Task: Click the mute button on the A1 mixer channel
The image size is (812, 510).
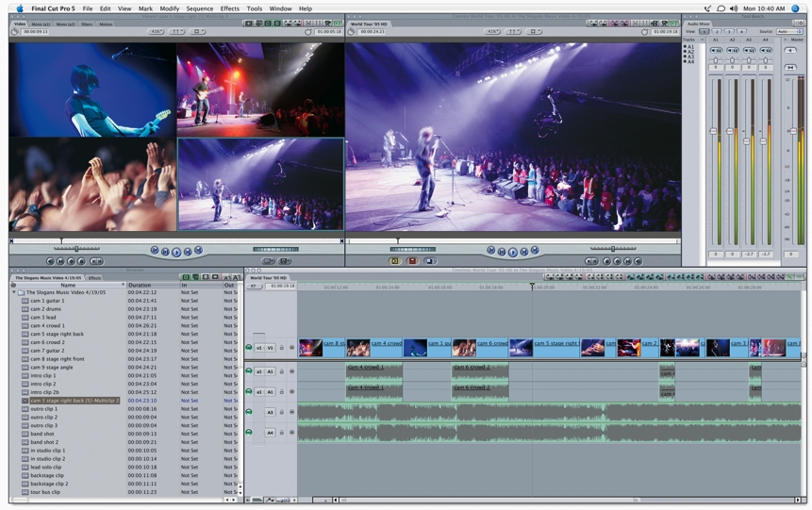Action: point(716,50)
